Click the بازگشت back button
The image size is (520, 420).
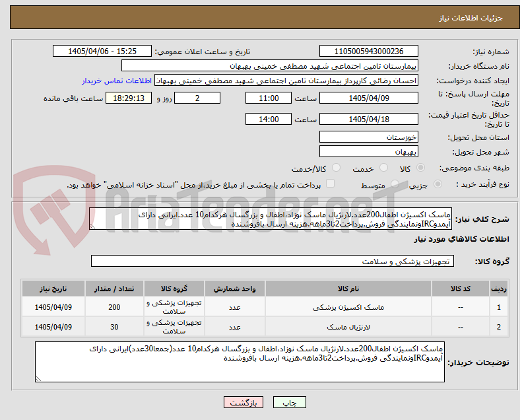pyautogui.click(x=244, y=402)
